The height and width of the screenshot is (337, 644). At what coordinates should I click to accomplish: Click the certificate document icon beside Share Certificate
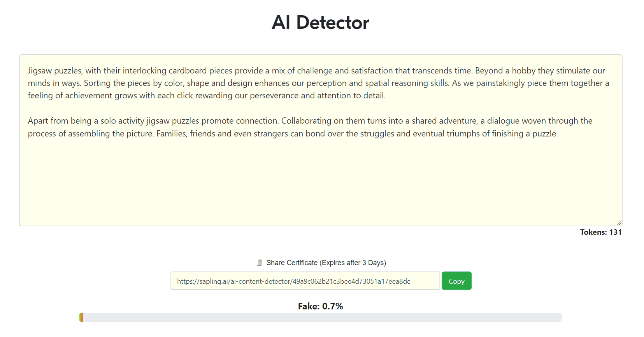coord(260,263)
